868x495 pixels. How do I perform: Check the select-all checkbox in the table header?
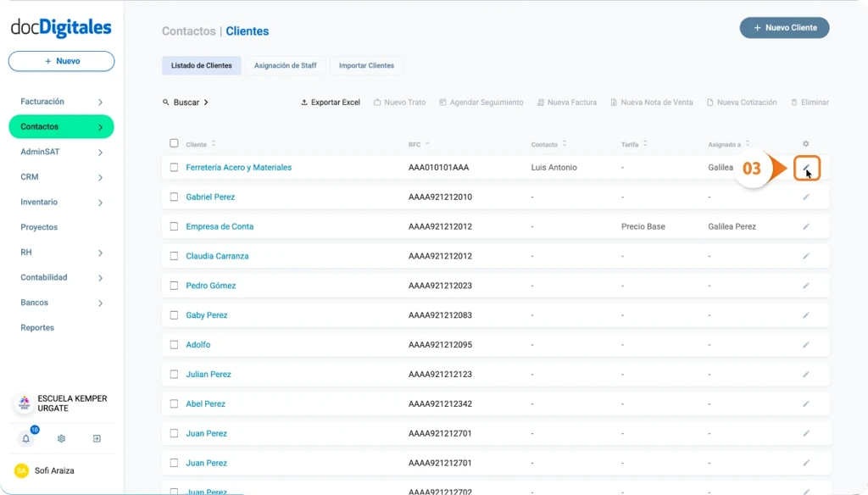tap(174, 143)
